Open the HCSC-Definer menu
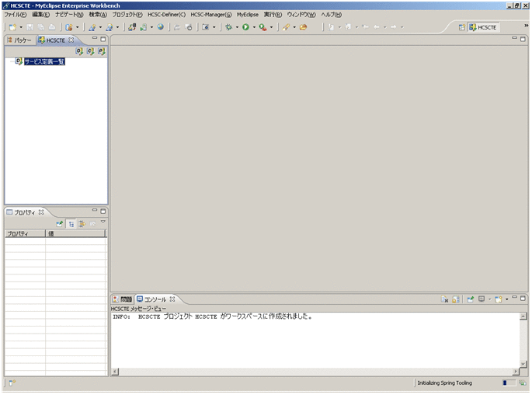Viewport: 532px width, 395px height. [x=166, y=15]
